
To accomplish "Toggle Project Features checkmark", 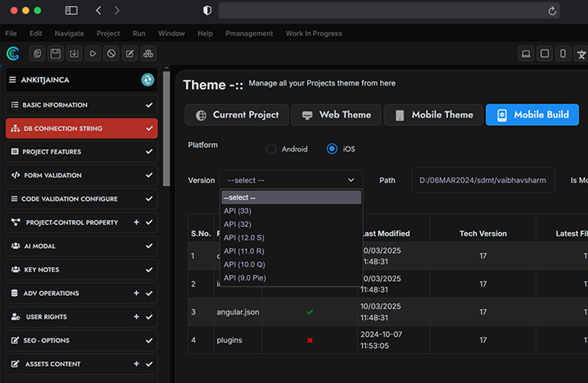I will (149, 152).
